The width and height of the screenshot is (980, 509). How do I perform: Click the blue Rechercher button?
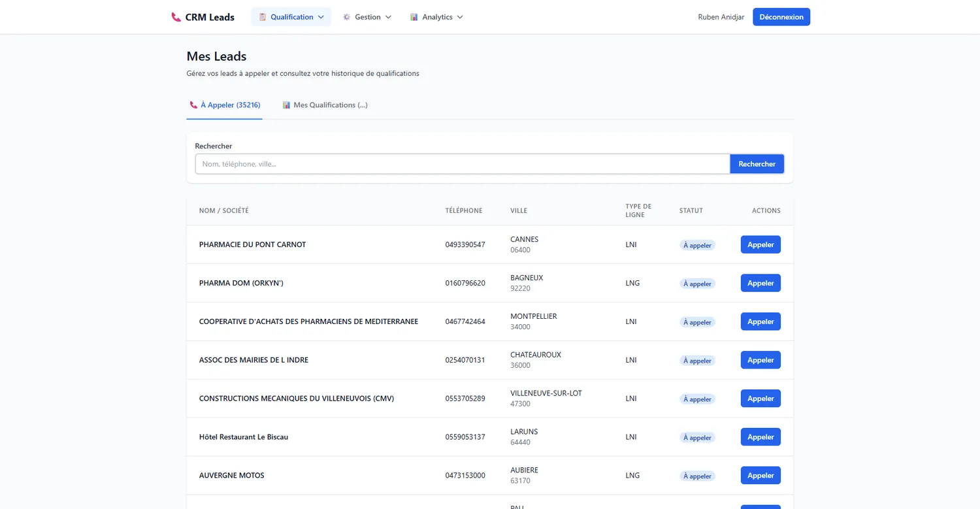[757, 164]
